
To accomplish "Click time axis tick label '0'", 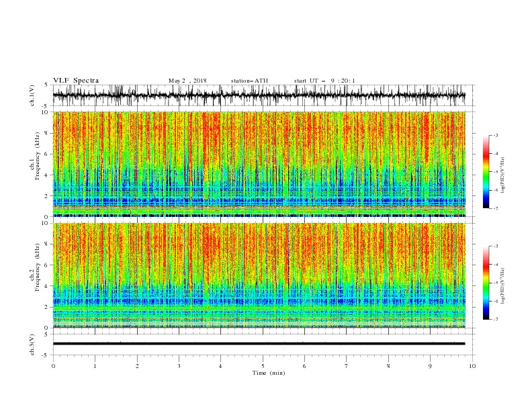I will pyautogui.click(x=53, y=366).
